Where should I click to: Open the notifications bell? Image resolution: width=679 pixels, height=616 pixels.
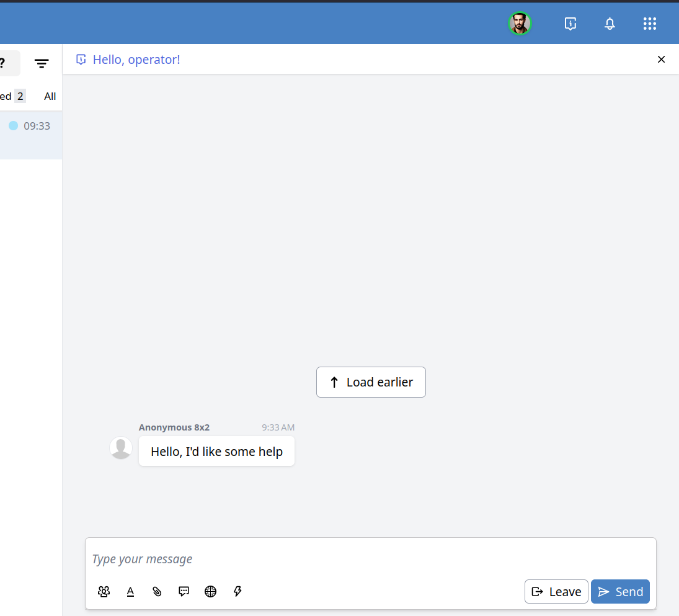coord(610,24)
